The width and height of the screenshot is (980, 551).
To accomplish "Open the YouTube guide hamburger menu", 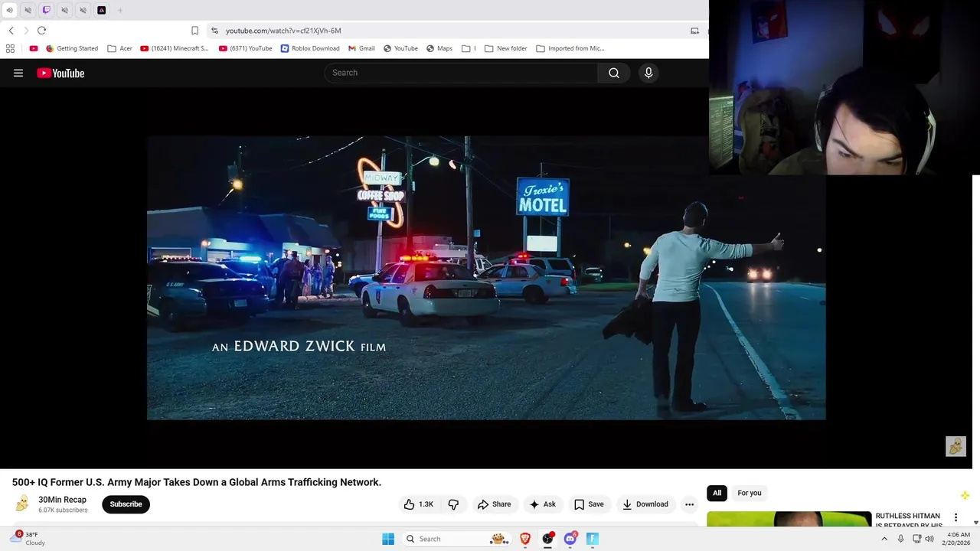I will coord(18,73).
